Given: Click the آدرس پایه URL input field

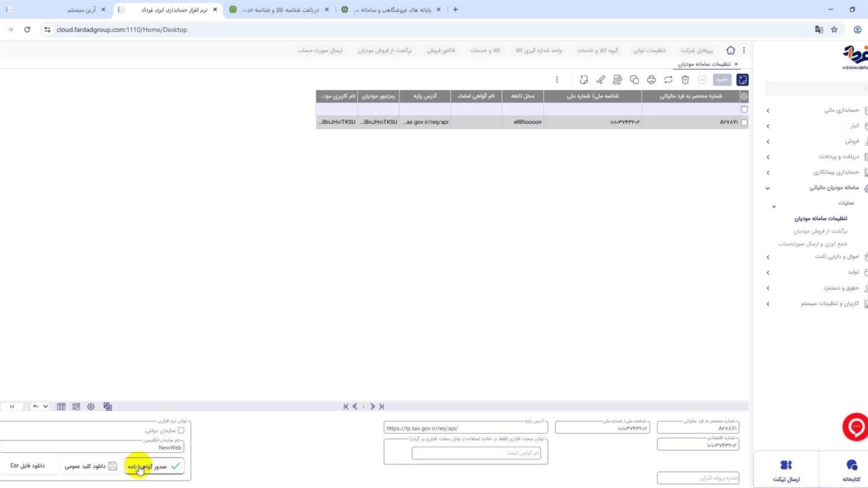Looking at the screenshot, I should (x=465, y=428).
